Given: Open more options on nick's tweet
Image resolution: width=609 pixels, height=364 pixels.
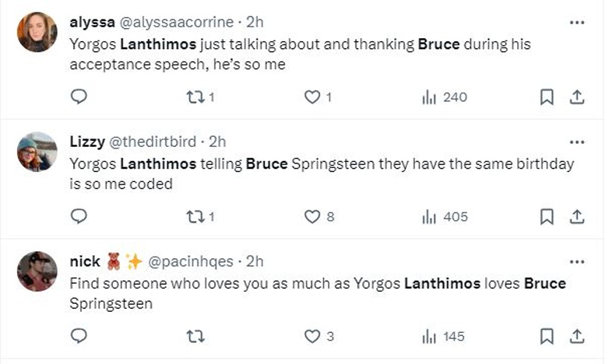Looking at the screenshot, I should click(x=576, y=261).
